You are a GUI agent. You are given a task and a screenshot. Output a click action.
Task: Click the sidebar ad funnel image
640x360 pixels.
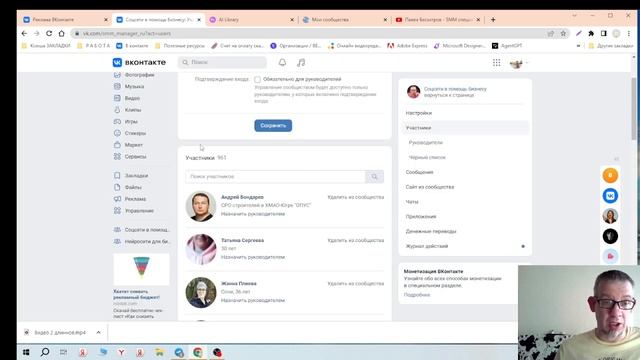click(141, 269)
